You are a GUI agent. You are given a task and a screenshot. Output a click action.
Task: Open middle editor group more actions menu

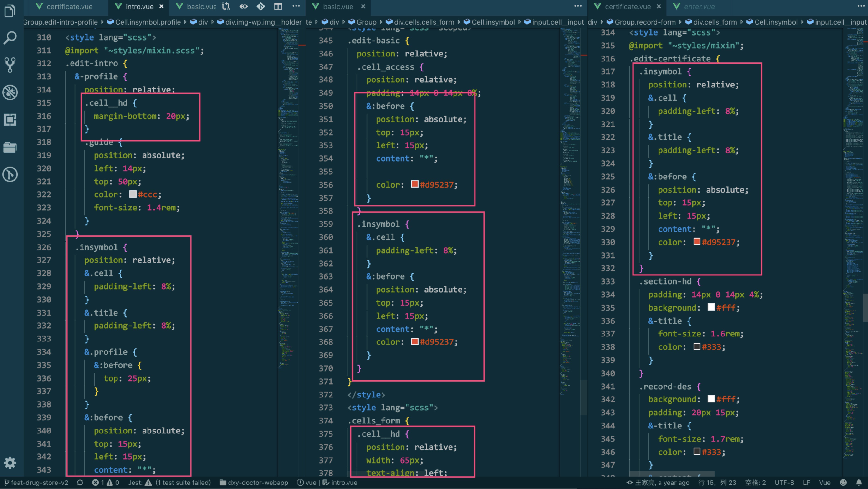[x=578, y=6]
